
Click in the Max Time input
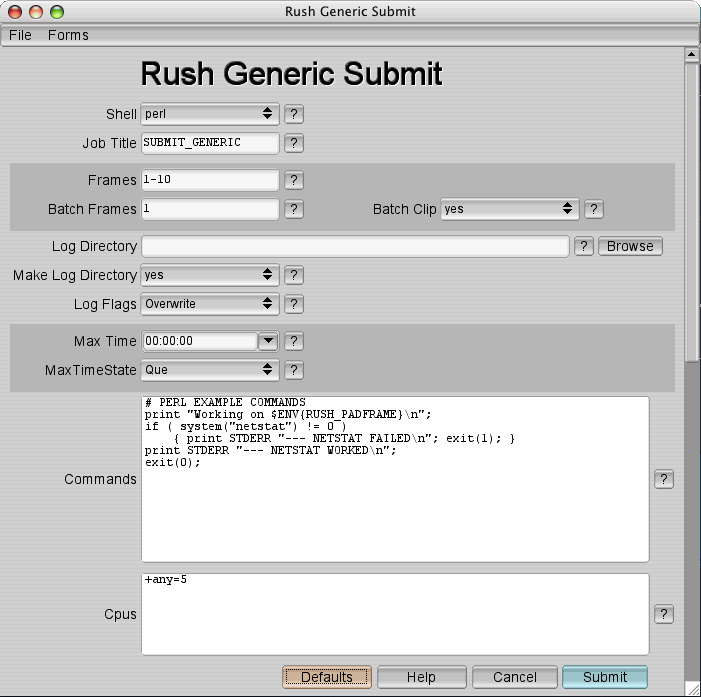200,341
